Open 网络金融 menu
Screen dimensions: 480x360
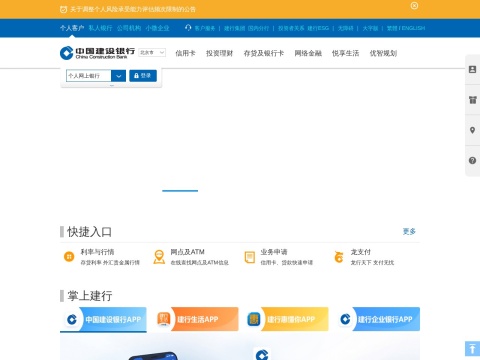[308, 53]
